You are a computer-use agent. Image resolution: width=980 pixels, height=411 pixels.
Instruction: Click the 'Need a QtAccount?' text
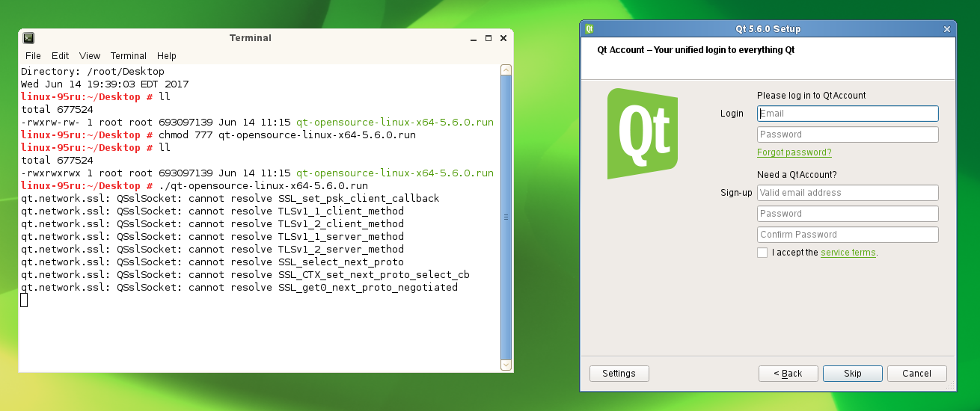797,175
